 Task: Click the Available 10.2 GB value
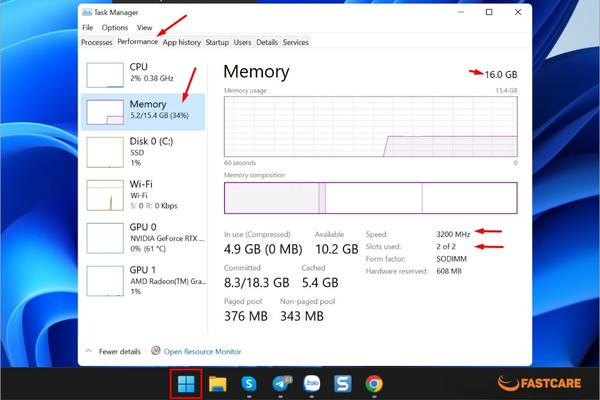tap(337, 249)
